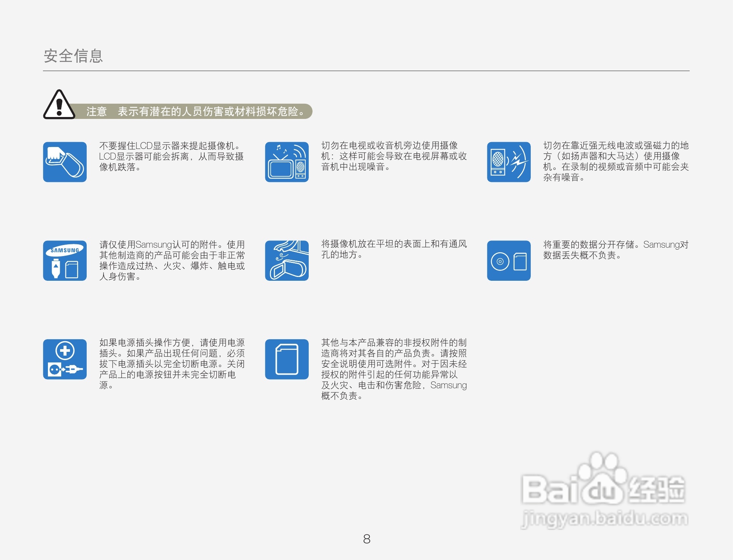Click the TV and radio interference icon

287,162
